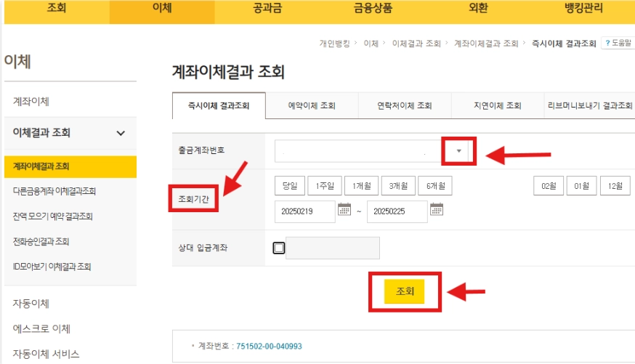
Task: Open the start date calendar picker icon
Action: (344, 209)
